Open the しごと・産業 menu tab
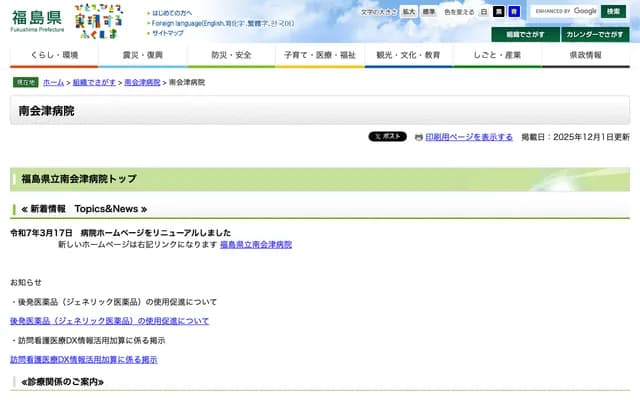 point(497,56)
